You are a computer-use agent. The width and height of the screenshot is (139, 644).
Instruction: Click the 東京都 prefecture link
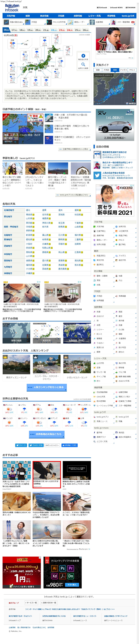click(x=29, y=223)
